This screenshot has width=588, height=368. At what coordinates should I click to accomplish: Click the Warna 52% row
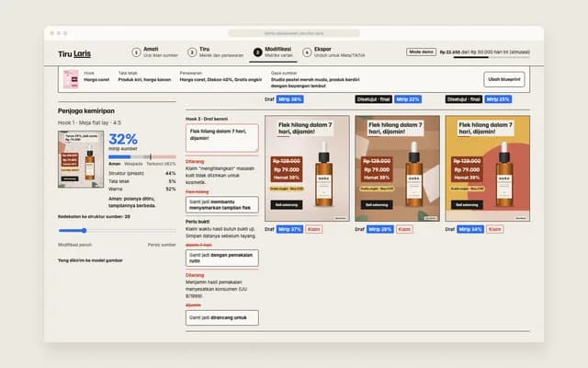point(142,189)
